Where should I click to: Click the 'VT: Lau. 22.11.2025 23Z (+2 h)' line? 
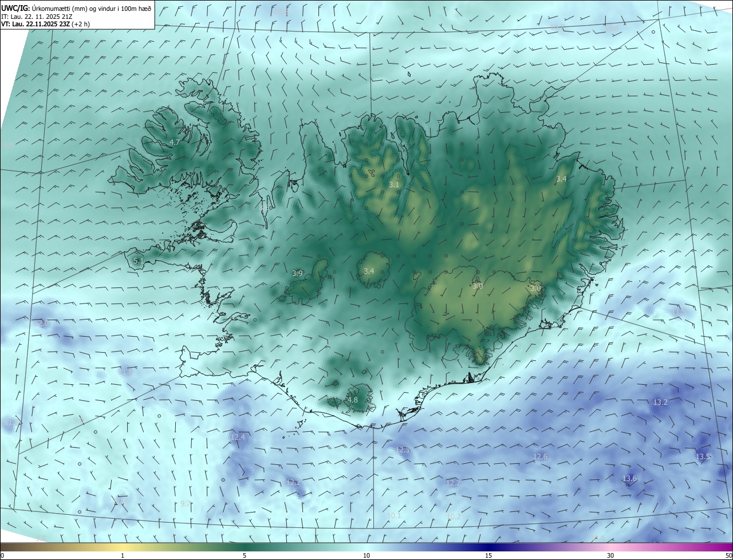coord(45,24)
